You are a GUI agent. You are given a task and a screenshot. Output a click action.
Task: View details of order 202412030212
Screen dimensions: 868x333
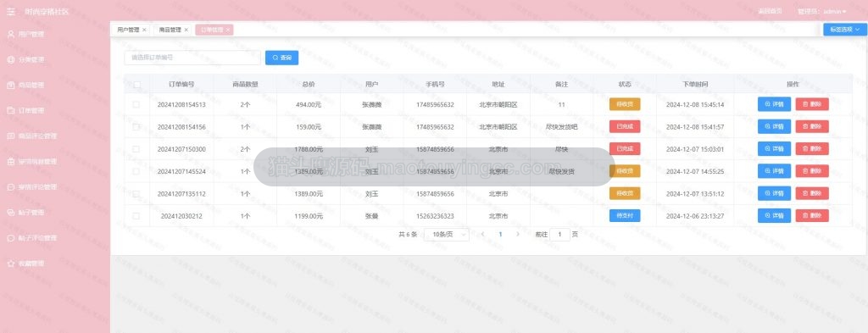point(774,216)
